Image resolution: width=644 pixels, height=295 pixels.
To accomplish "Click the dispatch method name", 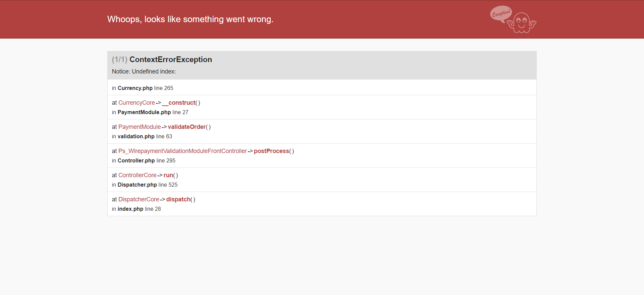I will (x=178, y=199).
